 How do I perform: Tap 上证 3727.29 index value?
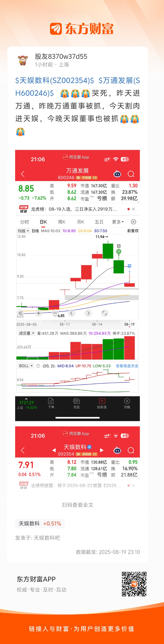point(26,403)
